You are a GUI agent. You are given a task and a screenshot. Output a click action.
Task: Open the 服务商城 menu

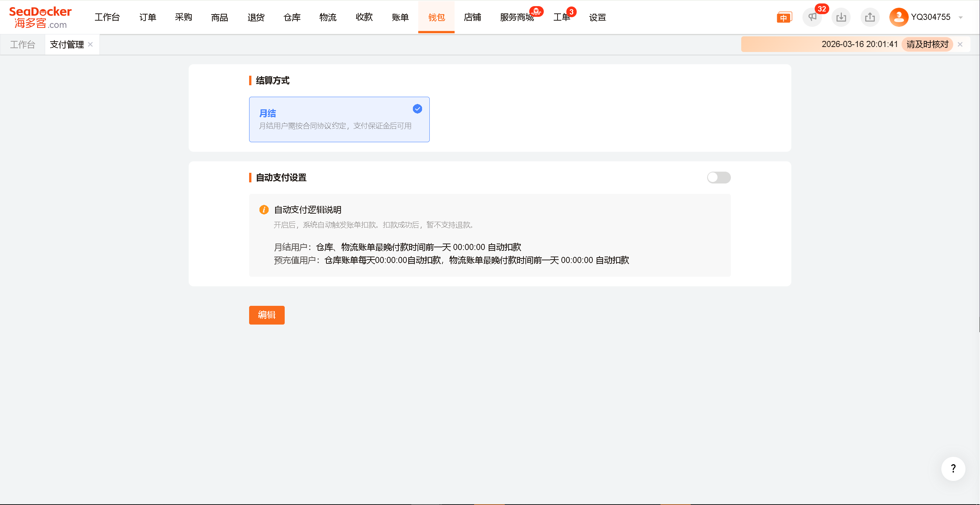[x=517, y=17]
